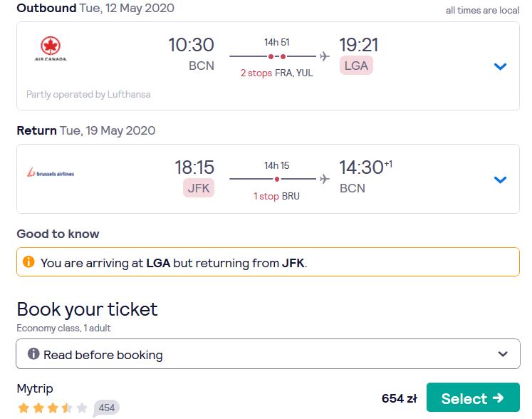Screen dimensions: 532x419
Task: Click the grey info icon beside Read before booking
Action: point(33,354)
